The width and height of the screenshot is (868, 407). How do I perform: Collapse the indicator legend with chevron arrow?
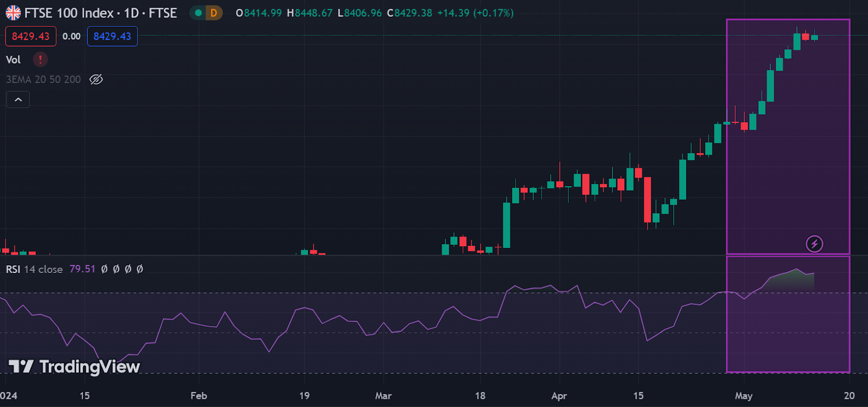coord(18,99)
